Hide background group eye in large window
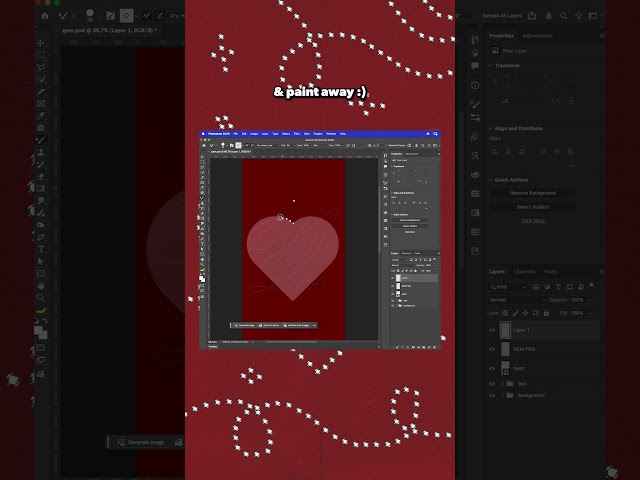 point(492,395)
